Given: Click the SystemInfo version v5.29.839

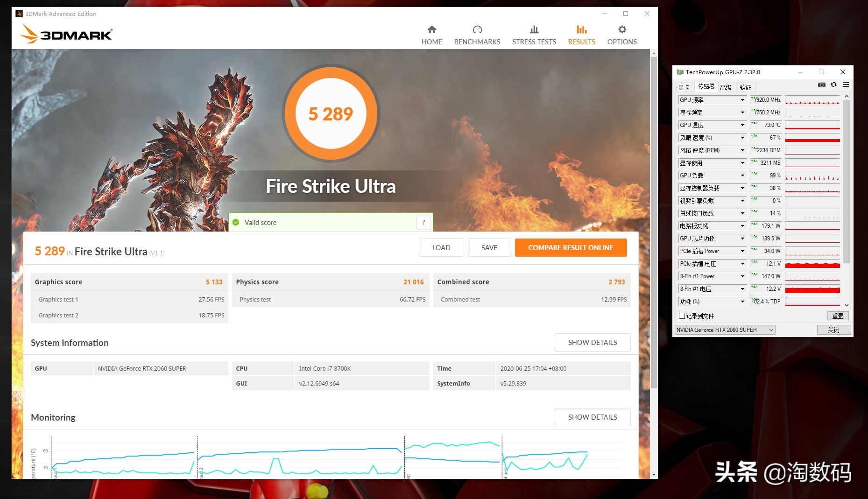Looking at the screenshot, I should [x=513, y=384].
